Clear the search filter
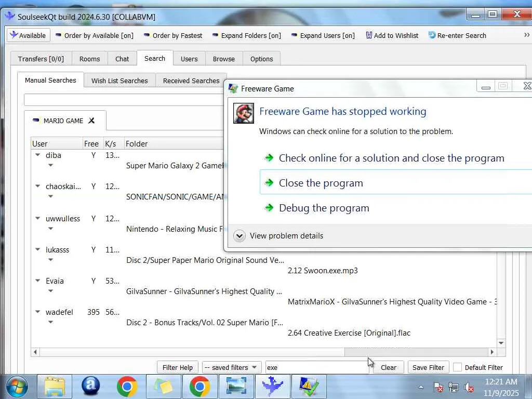The width and height of the screenshot is (532, 399). click(389, 367)
